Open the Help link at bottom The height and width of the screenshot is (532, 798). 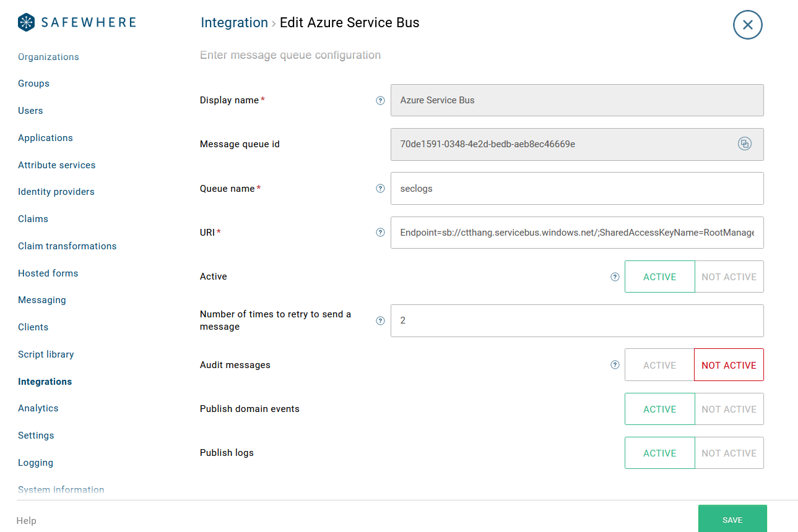click(x=26, y=521)
